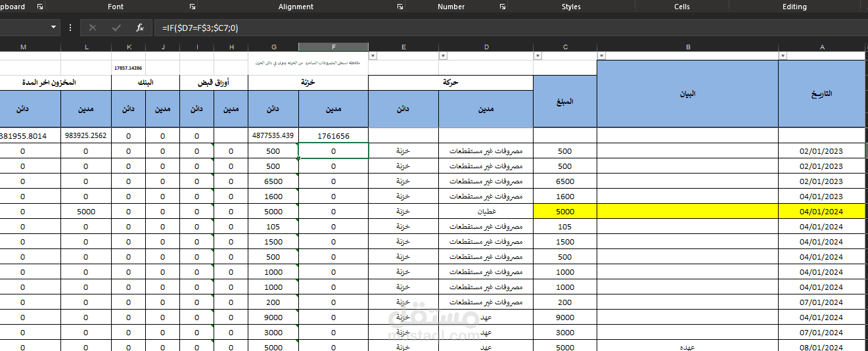This screenshot has height=351, width=868.
Task: Select column header C
Action: 565,47
